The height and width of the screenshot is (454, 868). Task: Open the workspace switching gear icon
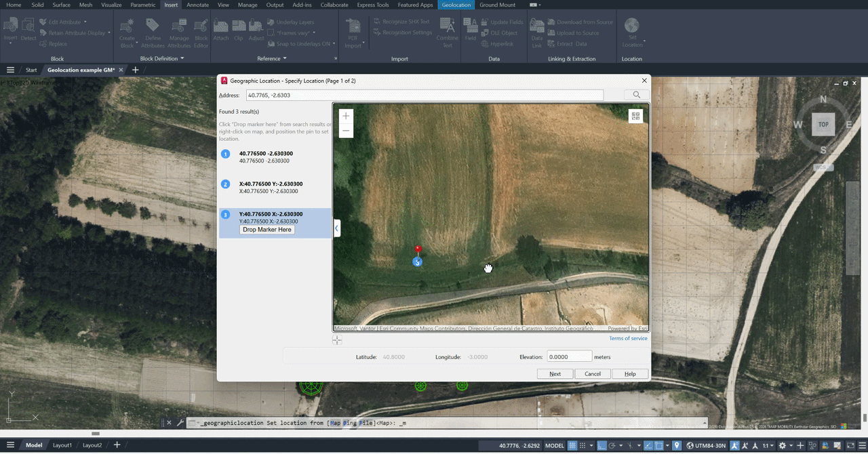pyautogui.click(x=782, y=445)
